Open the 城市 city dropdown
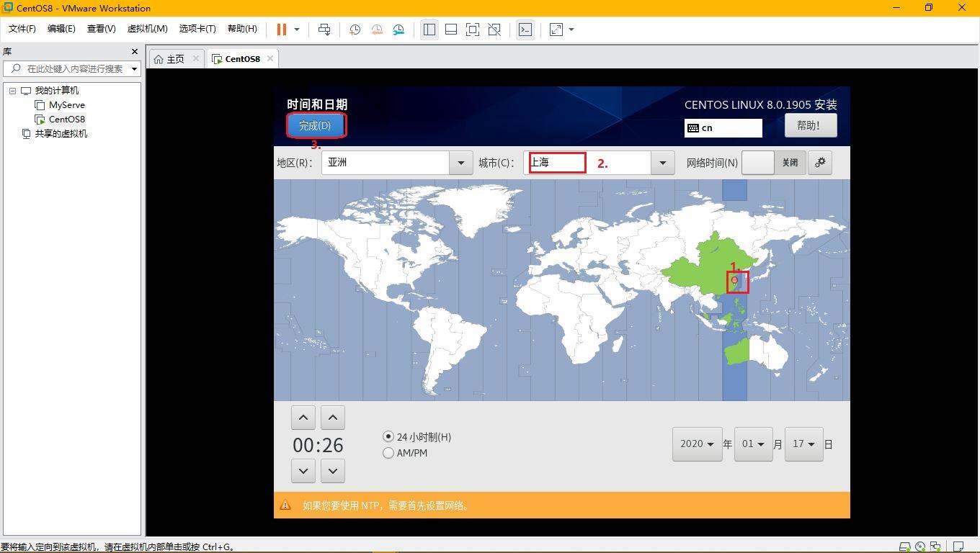 coord(662,163)
